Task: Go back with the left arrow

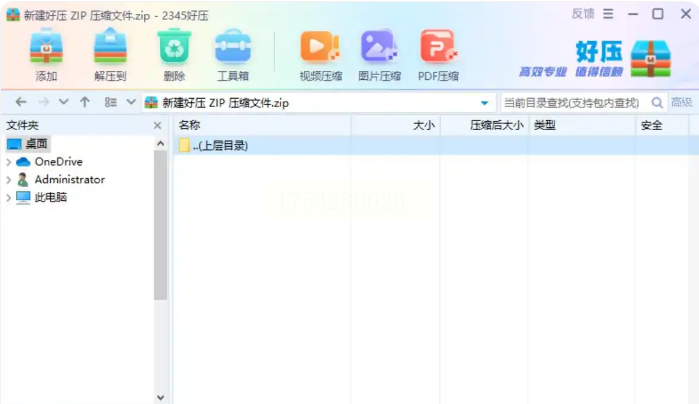Action: (x=21, y=102)
